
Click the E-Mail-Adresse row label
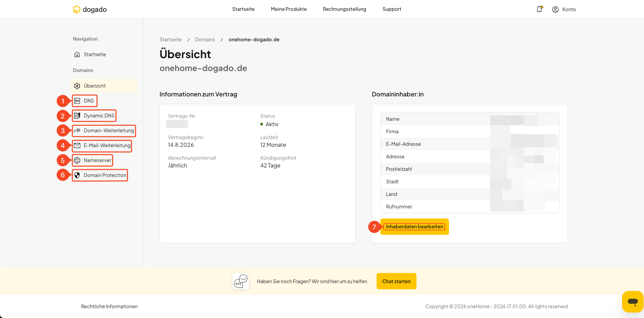pyautogui.click(x=403, y=144)
